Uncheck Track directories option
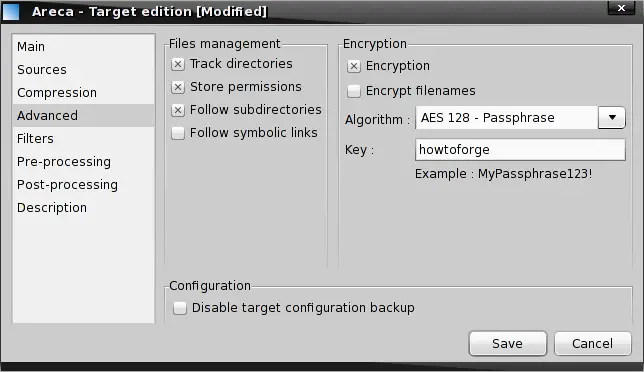 [178, 64]
